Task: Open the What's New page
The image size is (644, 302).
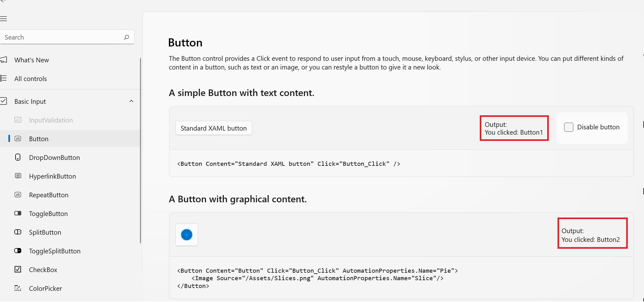Action: point(32,60)
